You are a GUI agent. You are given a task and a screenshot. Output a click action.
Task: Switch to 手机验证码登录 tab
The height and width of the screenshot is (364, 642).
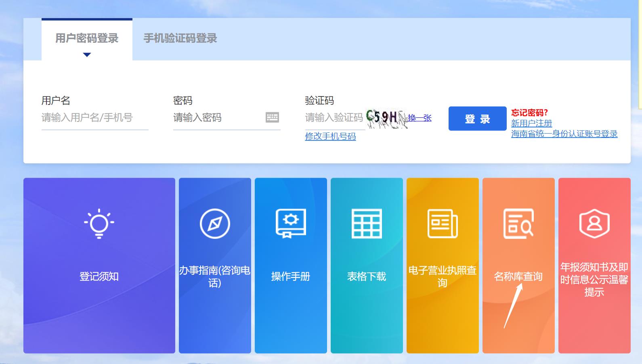coord(180,38)
